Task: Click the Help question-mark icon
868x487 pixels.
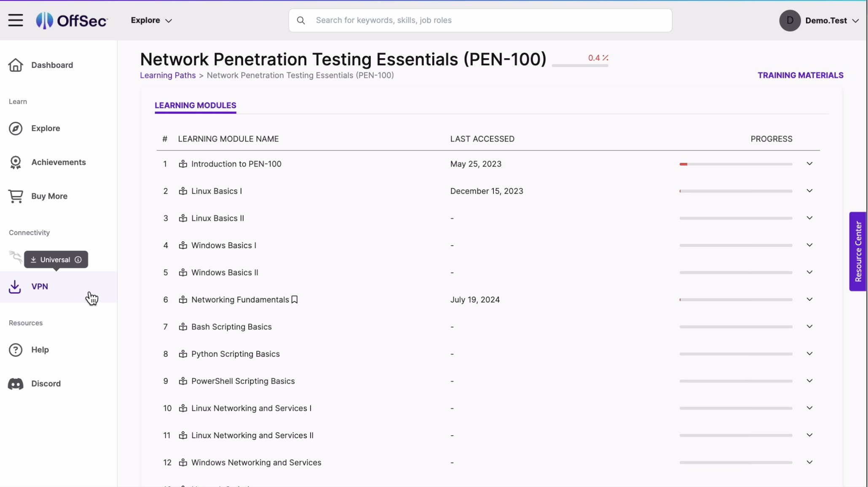Action: coord(15,350)
